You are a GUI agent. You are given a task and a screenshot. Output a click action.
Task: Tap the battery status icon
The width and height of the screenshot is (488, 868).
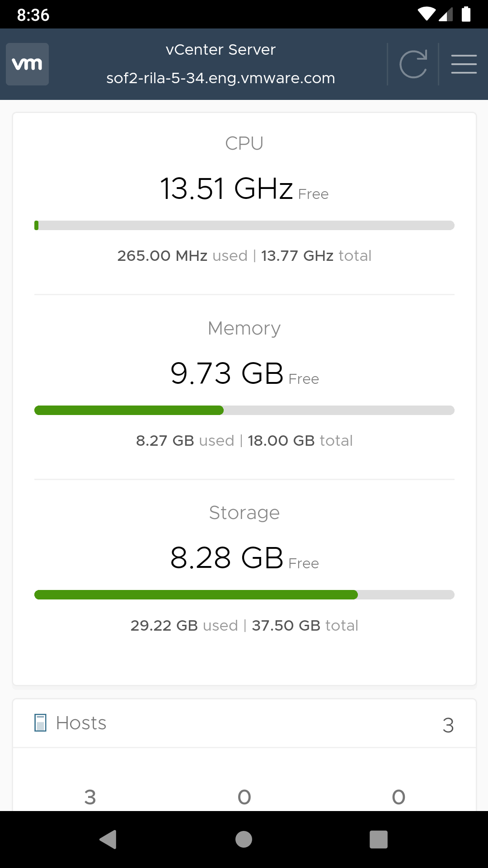466,14
